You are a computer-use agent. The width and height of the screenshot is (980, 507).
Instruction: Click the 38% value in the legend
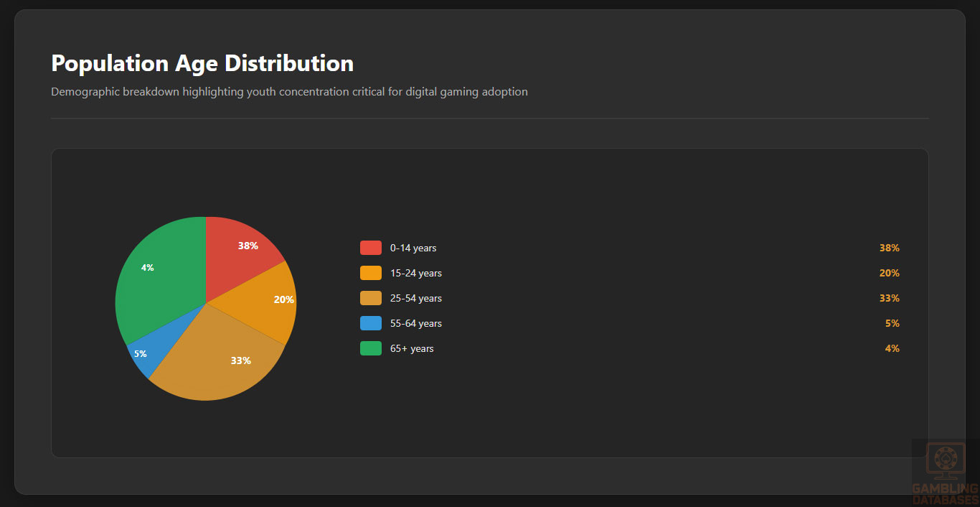(889, 248)
